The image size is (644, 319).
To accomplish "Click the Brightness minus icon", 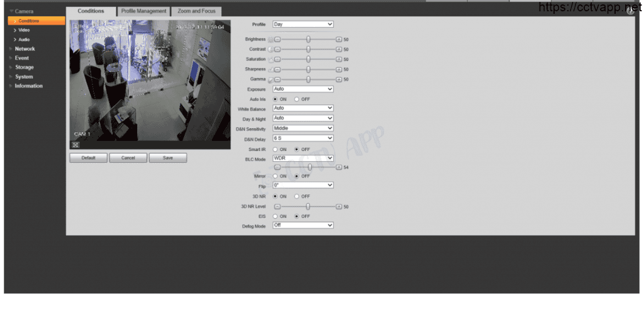I will pos(277,39).
